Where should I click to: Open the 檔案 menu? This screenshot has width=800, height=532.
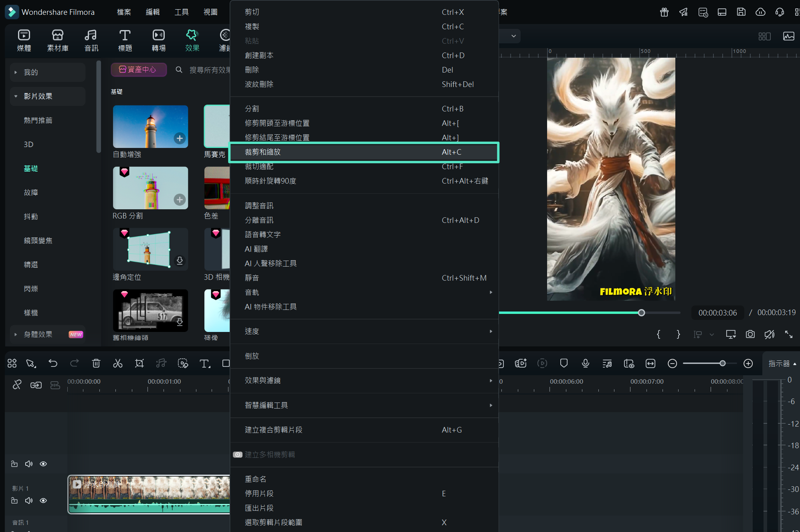point(123,12)
